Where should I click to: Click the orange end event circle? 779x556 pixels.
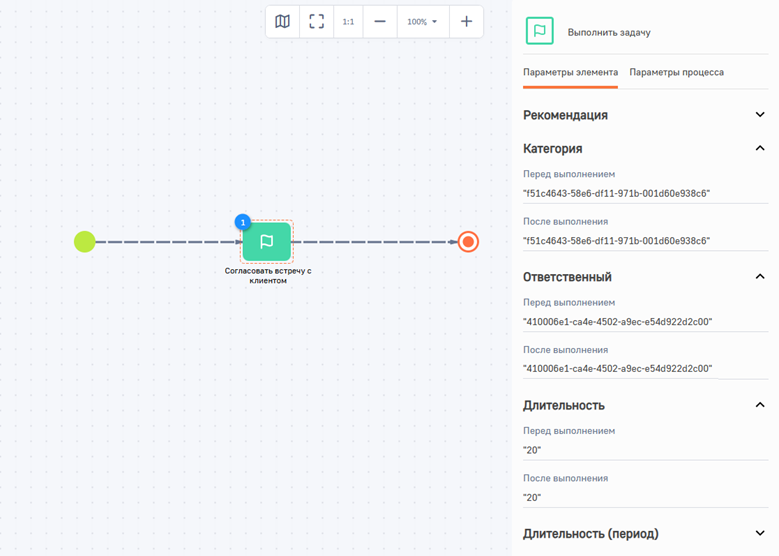[468, 241]
